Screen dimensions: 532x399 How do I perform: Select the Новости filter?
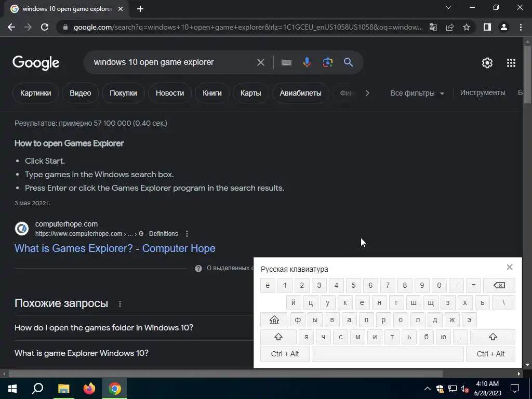click(x=170, y=93)
